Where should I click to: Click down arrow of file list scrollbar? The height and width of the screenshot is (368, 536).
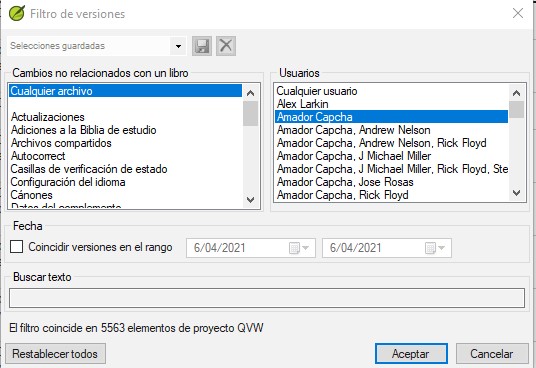pos(251,200)
